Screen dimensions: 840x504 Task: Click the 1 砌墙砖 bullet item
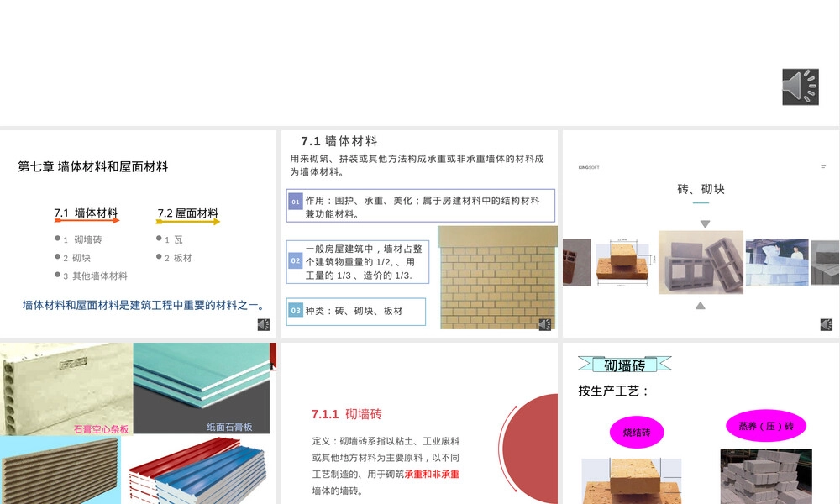pyautogui.click(x=78, y=239)
